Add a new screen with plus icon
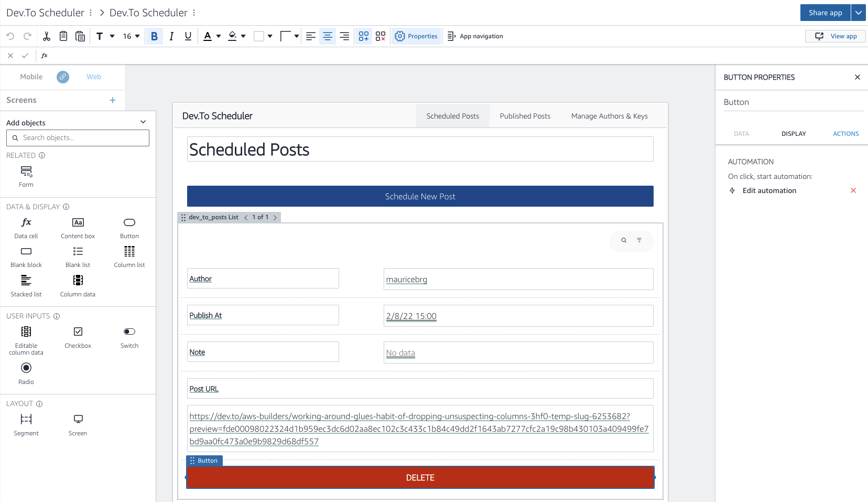The width and height of the screenshot is (868, 502). [x=113, y=100]
